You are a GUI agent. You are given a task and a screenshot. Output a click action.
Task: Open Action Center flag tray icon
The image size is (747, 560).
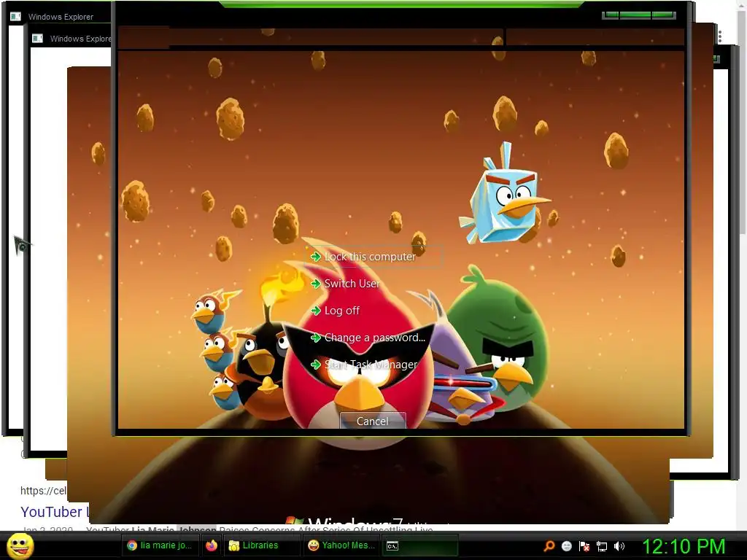(x=584, y=547)
